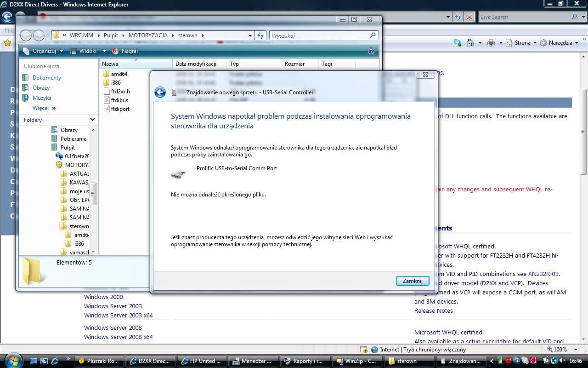Open the AN232R-03 link
The image size is (588, 368).
click(543, 274)
